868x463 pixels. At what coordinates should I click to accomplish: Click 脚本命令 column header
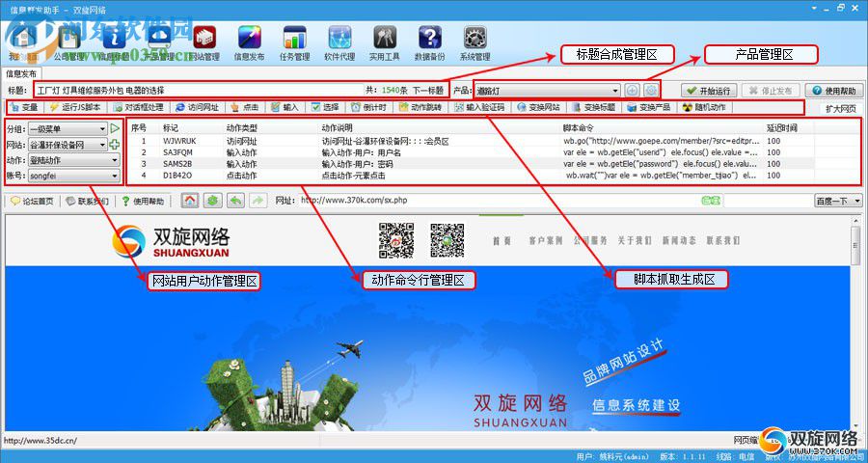[x=579, y=128]
